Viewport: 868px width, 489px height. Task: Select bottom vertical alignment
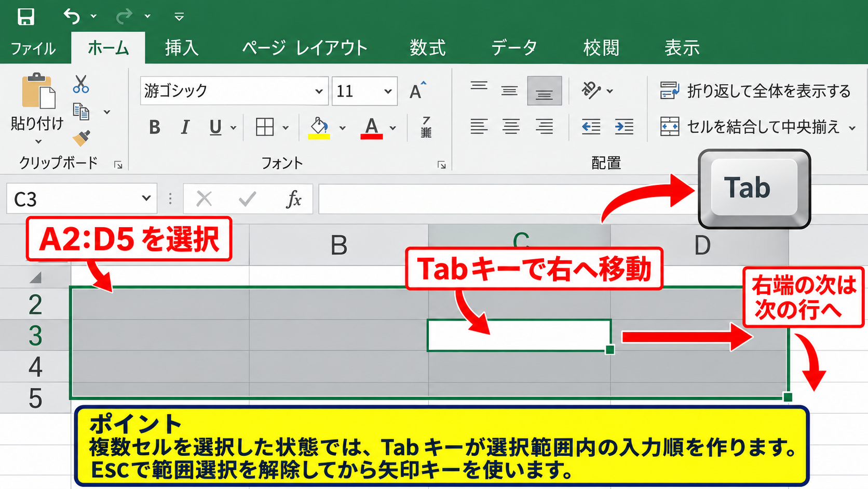[544, 91]
